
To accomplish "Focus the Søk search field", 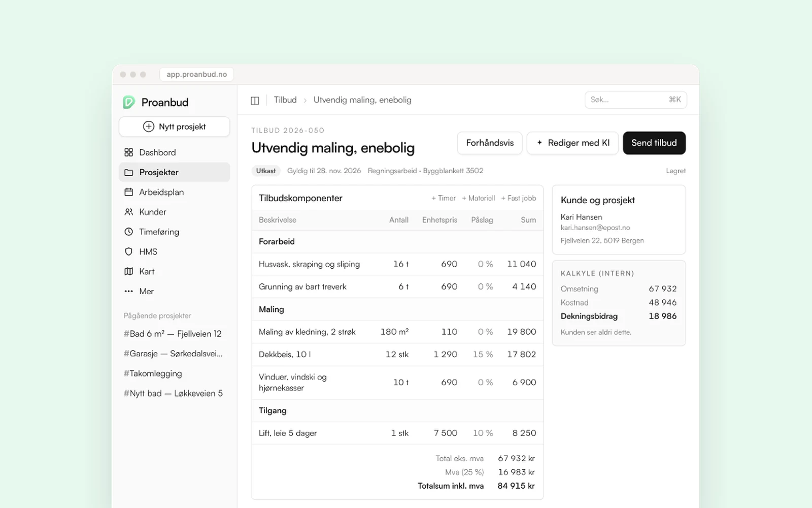I will (x=635, y=100).
